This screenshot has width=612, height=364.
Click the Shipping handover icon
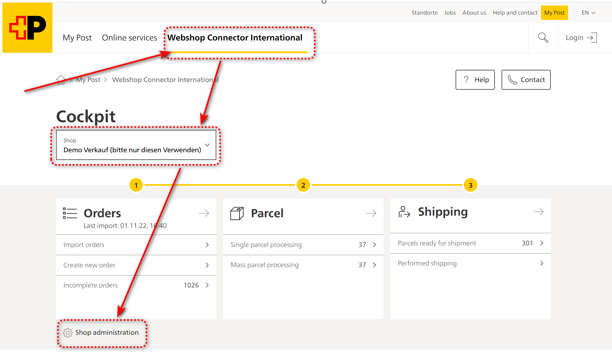point(404,212)
